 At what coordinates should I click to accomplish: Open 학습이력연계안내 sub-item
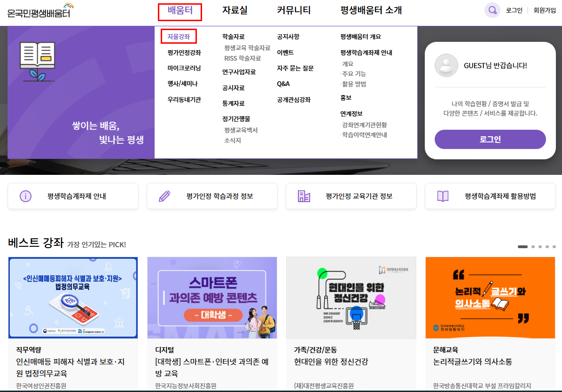[364, 135]
